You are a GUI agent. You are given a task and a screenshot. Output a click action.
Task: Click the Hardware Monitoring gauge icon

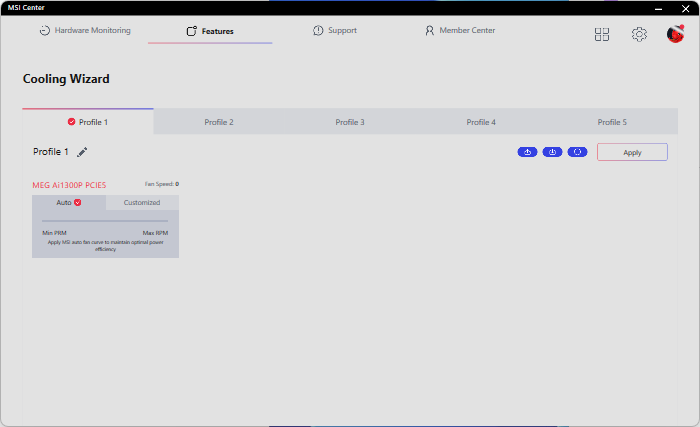click(45, 30)
